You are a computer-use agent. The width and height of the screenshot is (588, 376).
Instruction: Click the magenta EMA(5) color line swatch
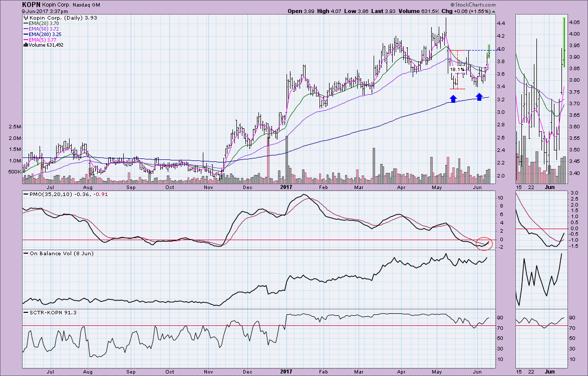(26, 39)
